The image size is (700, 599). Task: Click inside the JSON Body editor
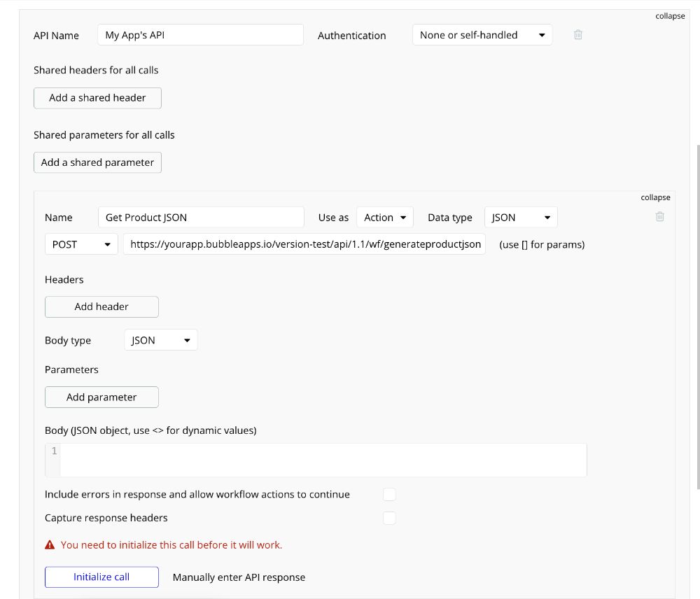point(323,460)
